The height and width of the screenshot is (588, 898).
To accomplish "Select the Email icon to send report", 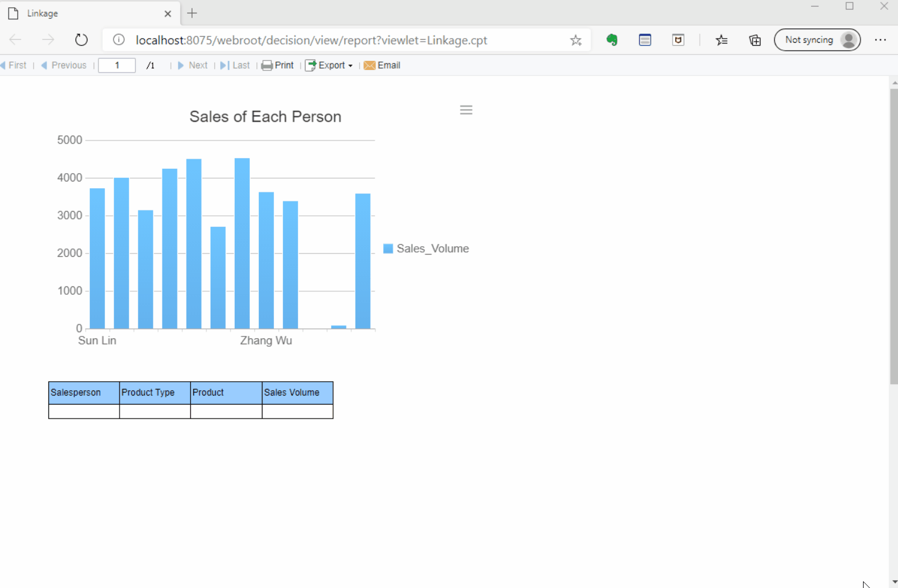I will coord(370,65).
